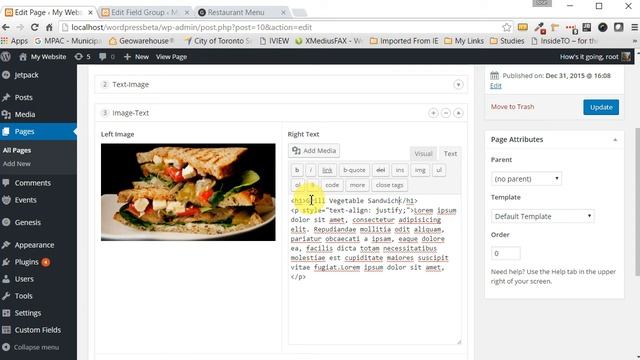The image size is (640, 360).
Task: Click del quicktag button
Action: [x=380, y=170]
